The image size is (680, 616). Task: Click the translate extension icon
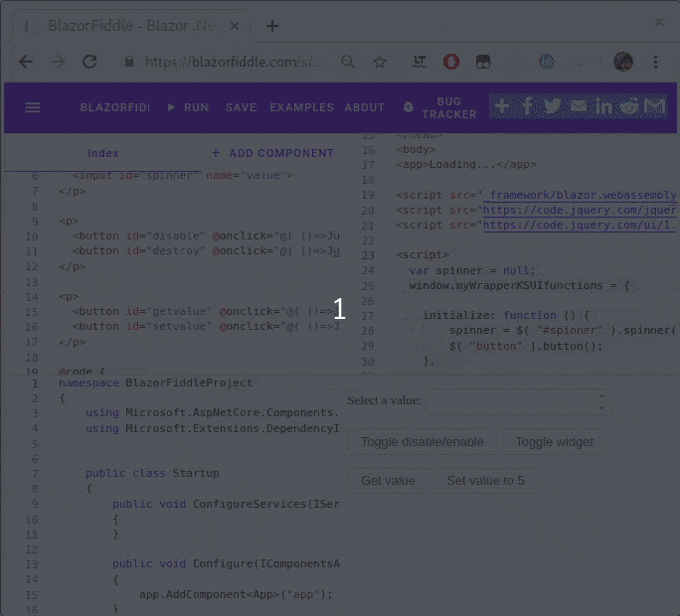pyautogui.click(x=419, y=62)
